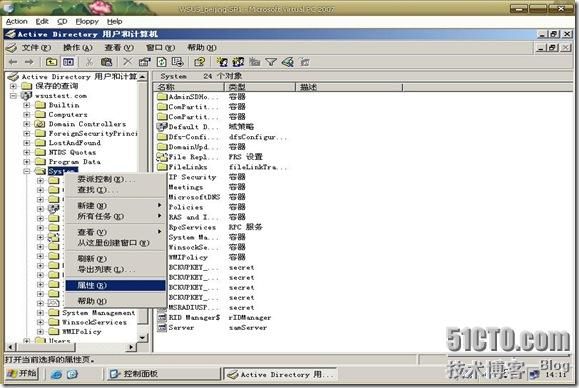Expand the Computers tree node

(x=27, y=114)
